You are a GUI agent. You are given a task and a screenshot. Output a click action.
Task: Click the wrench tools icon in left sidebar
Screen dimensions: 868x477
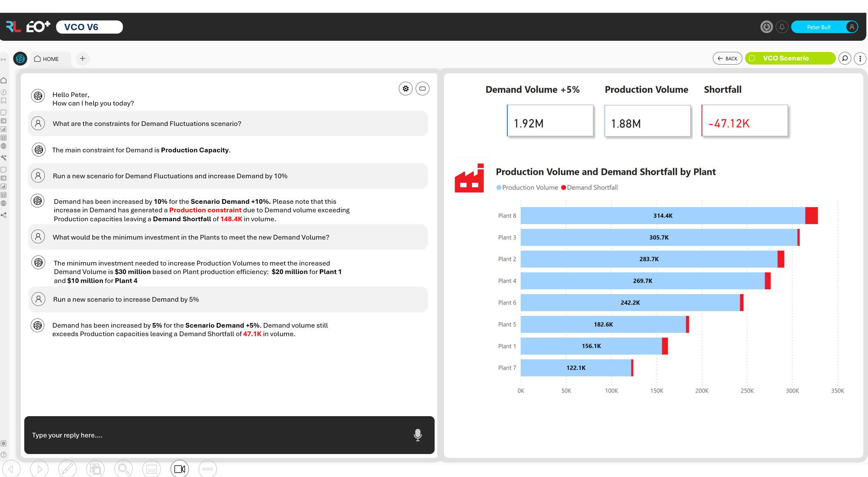click(x=4, y=157)
